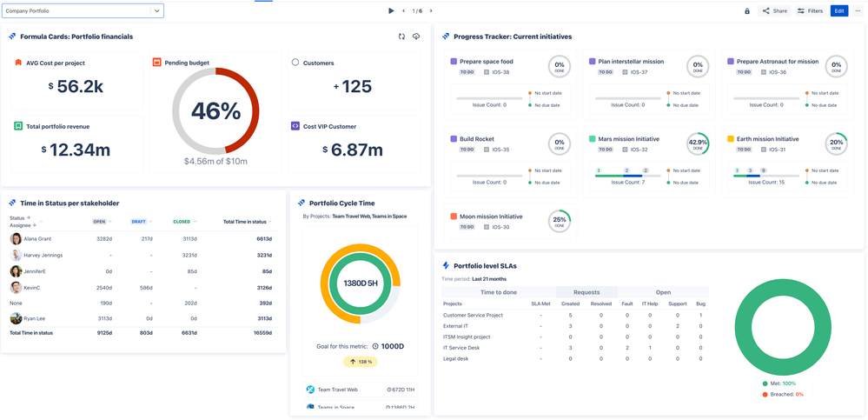Viewport: 868px width, 420px height.
Task: Sort by Total Time in status column
Action: (245, 222)
